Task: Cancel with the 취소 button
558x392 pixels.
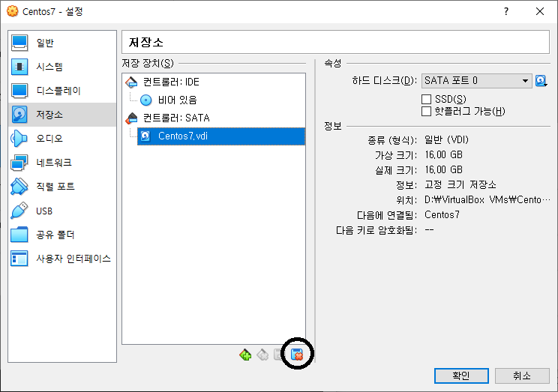Action: [522, 376]
